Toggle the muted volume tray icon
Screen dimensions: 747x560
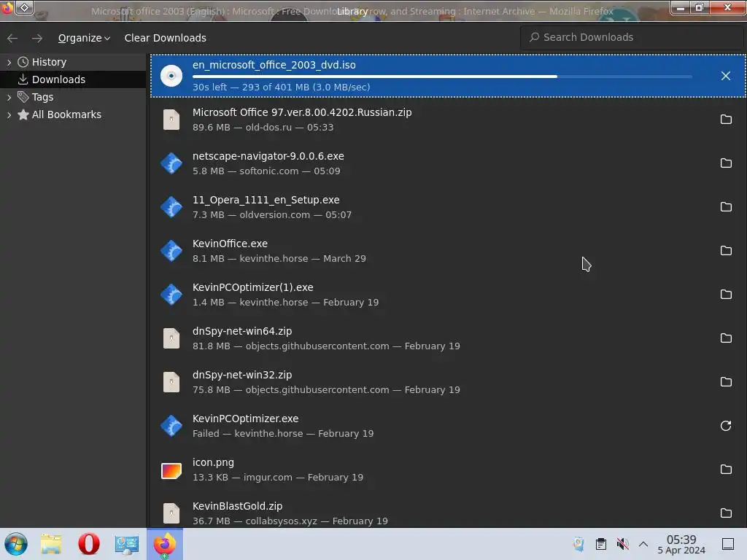[x=622, y=544]
